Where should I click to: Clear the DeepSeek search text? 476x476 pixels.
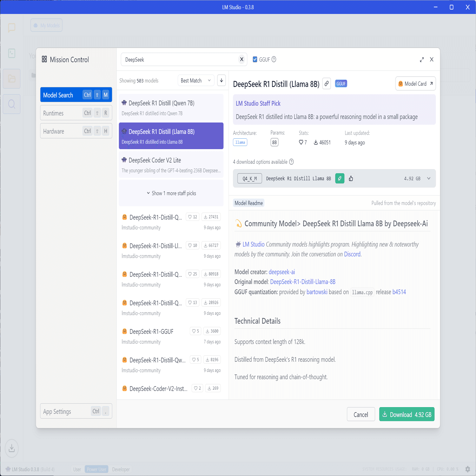click(242, 59)
